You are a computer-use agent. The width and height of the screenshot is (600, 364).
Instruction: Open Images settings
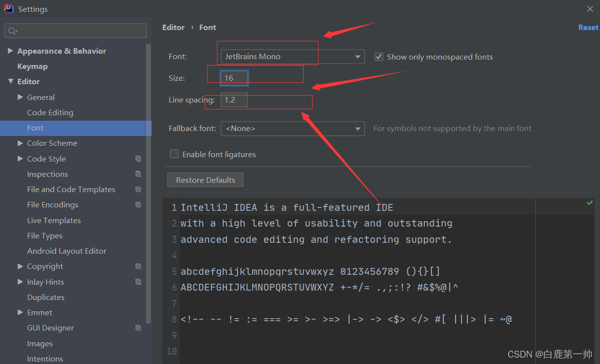pos(40,343)
